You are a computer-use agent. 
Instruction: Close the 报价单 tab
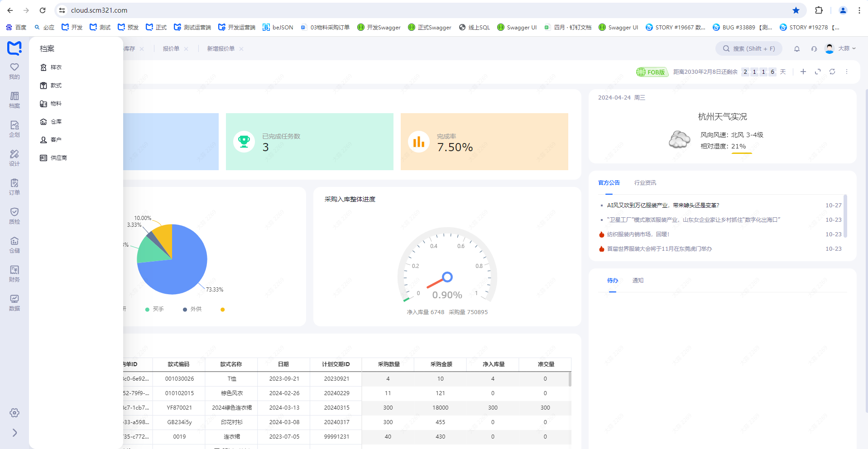click(x=186, y=49)
